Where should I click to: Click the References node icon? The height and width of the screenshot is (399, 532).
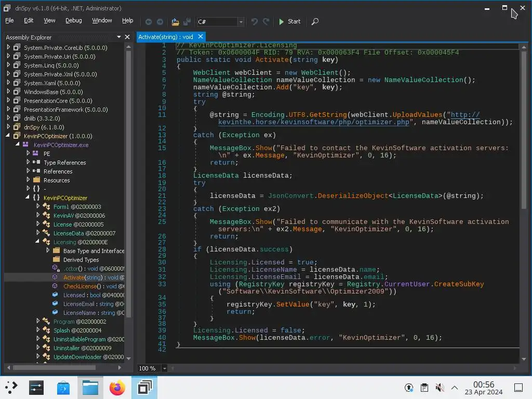[36, 171]
